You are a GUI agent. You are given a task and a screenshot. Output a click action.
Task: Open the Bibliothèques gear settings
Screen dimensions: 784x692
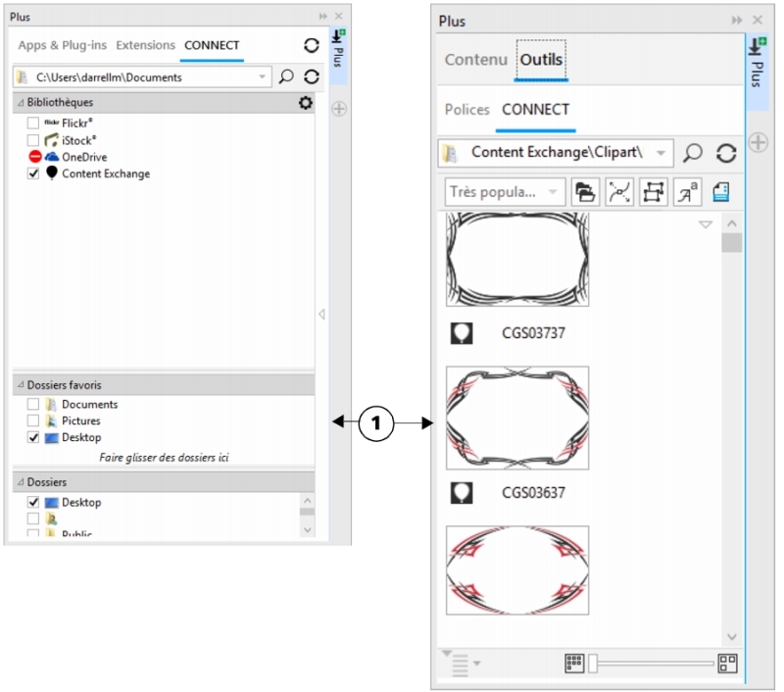click(305, 103)
